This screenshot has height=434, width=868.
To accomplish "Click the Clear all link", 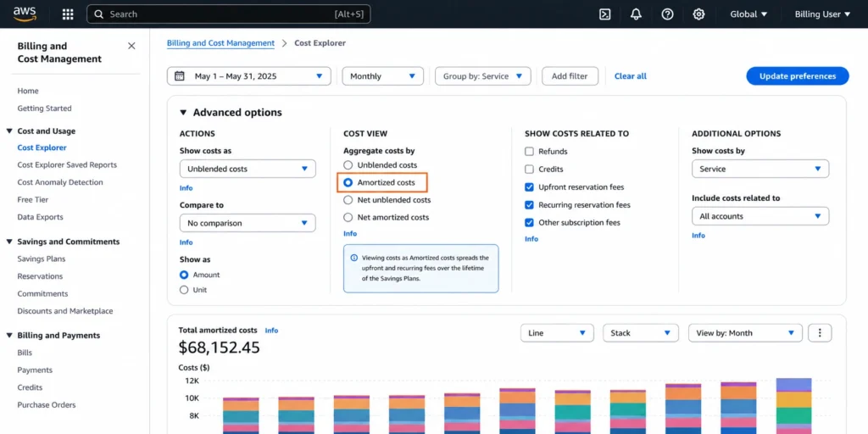I will click(x=631, y=76).
